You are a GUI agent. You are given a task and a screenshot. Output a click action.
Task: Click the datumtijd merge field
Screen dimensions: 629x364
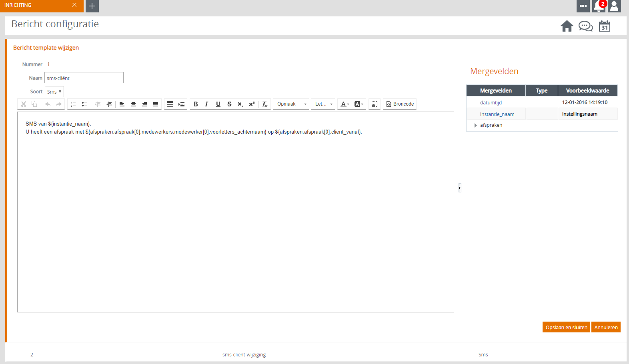491,103
